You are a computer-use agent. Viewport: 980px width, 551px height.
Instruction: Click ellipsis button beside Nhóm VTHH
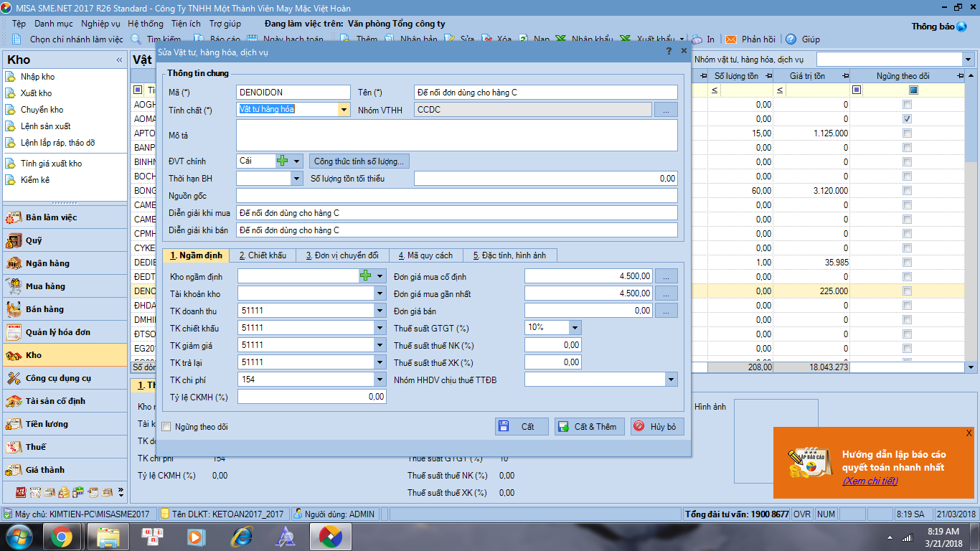[666, 109]
